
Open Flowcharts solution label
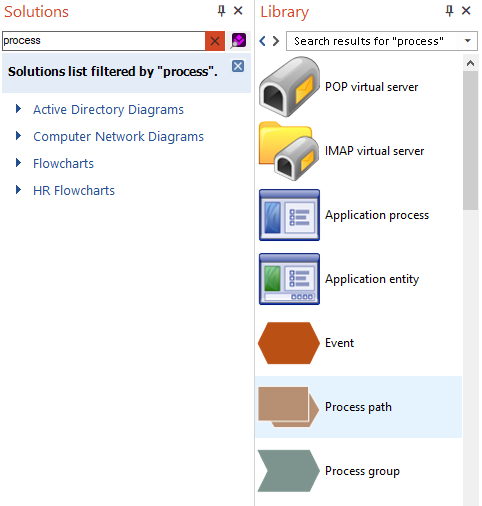click(x=63, y=163)
